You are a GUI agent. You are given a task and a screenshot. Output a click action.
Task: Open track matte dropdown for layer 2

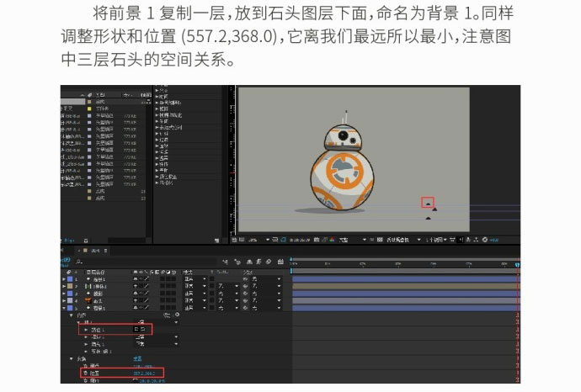[228, 286]
